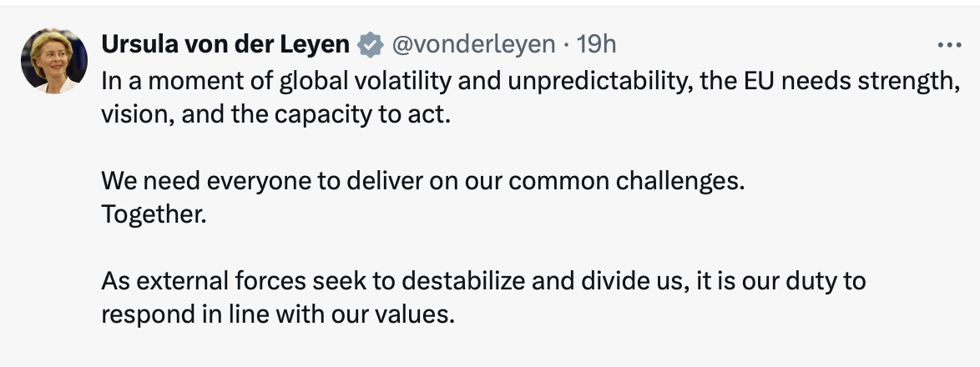Click the word 'destabilize' in the last paragraph
Image resolution: width=980 pixels, height=367 pixels.
(463, 281)
